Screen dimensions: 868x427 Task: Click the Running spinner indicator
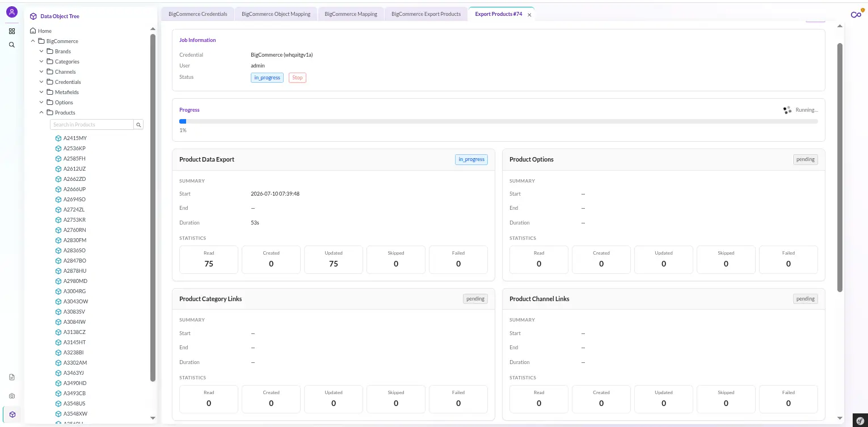click(787, 110)
